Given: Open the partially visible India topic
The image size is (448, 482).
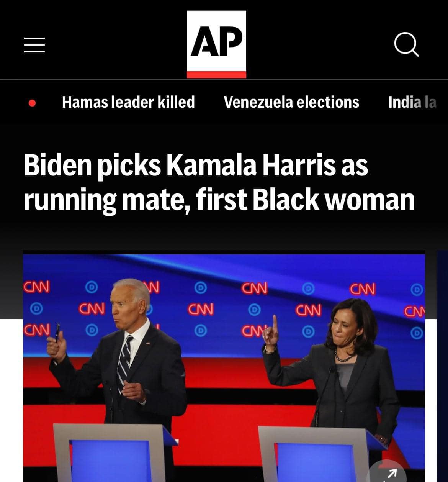Looking at the screenshot, I should click(412, 102).
